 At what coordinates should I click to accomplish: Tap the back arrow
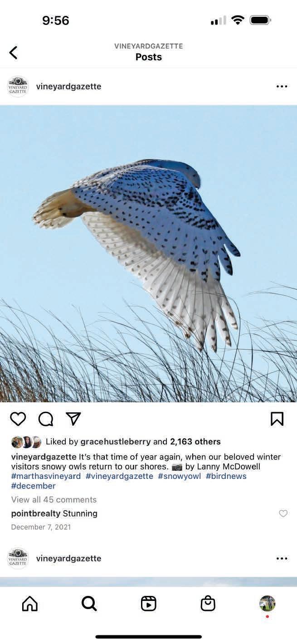click(13, 53)
